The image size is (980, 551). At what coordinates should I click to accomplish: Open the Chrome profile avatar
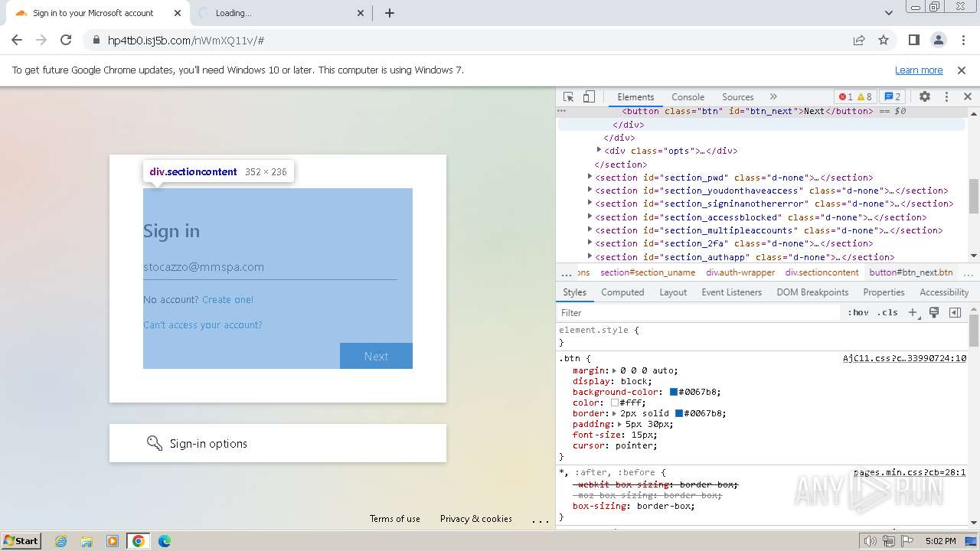click(x=938, y=41)
